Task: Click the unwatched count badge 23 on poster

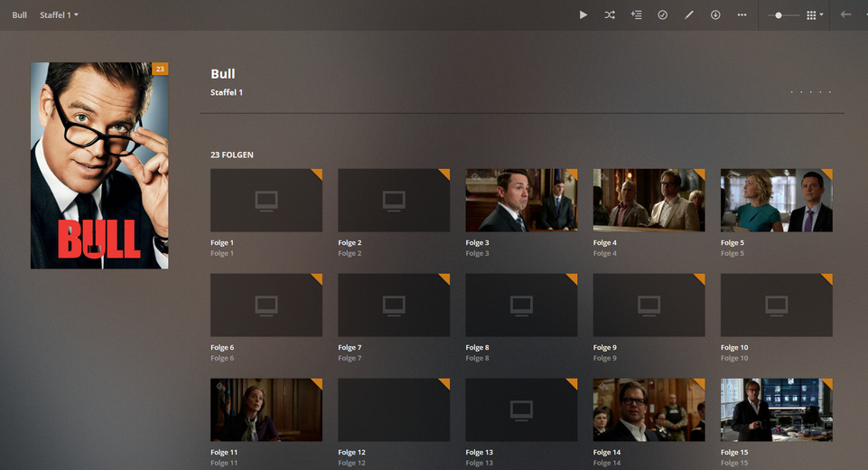Action: click(x=160, y=69)
